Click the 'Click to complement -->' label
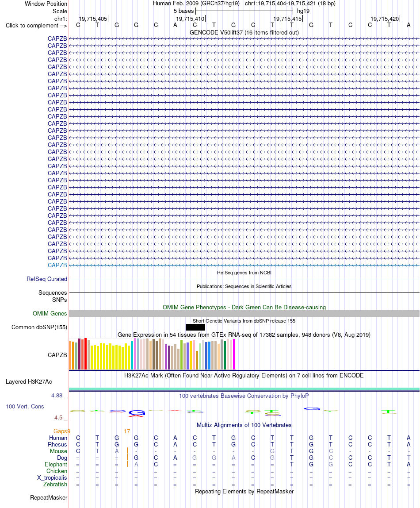420x508 pixels. (x=36, y=26)
